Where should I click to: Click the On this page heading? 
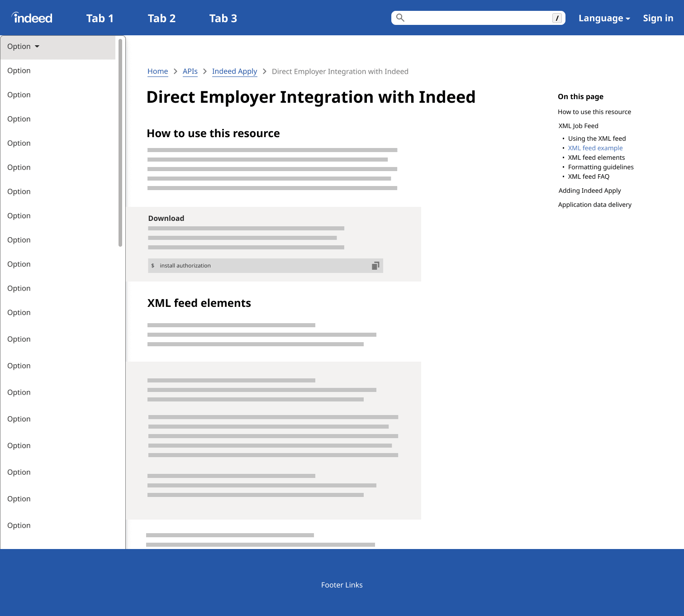pos(580,97)
